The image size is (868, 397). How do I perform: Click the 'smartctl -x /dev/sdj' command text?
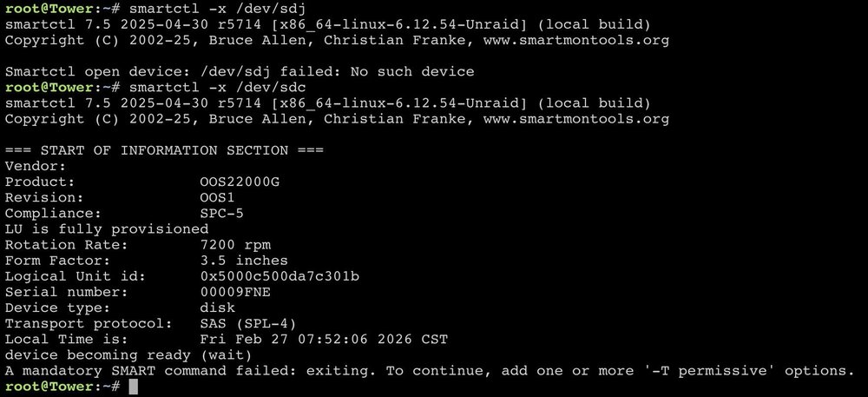pos(218,9)
